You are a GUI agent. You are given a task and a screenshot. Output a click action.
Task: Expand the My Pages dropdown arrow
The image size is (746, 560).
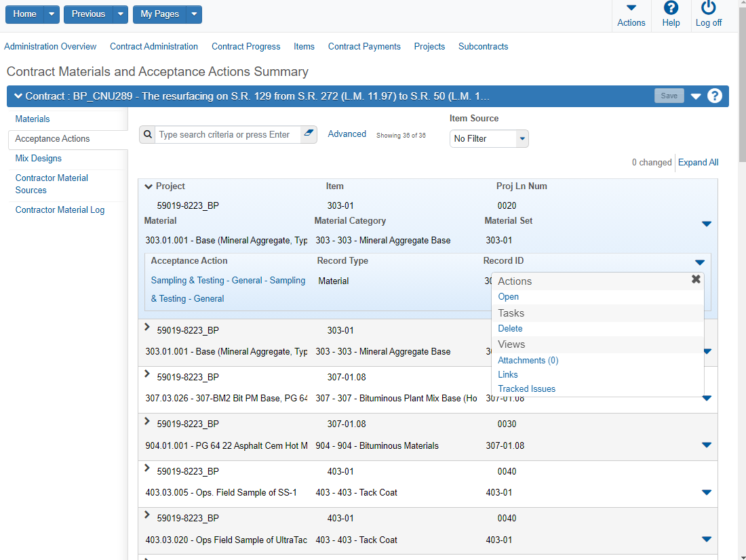click(194, 14)
